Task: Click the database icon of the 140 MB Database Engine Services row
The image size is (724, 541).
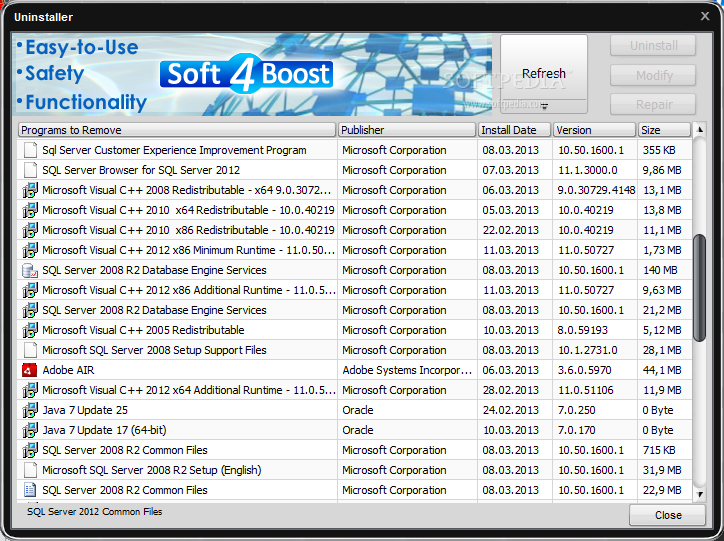Action: pos(30,270)
